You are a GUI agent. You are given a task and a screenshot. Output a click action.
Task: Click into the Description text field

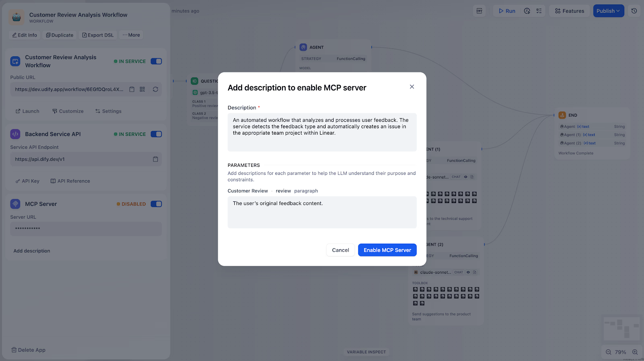[x=322, y=132]
